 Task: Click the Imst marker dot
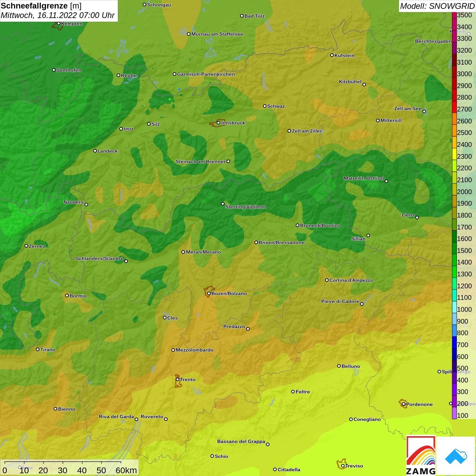pos(121,129)
